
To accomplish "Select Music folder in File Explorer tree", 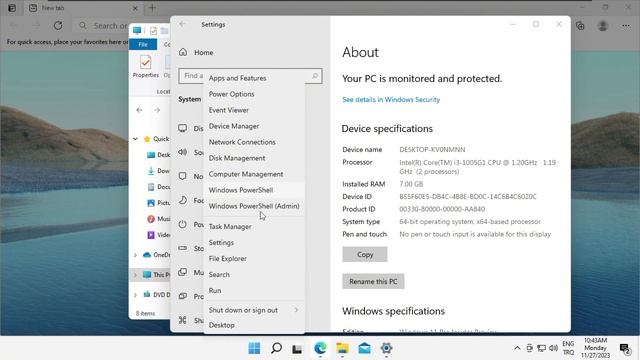I will tap(158, 219).
